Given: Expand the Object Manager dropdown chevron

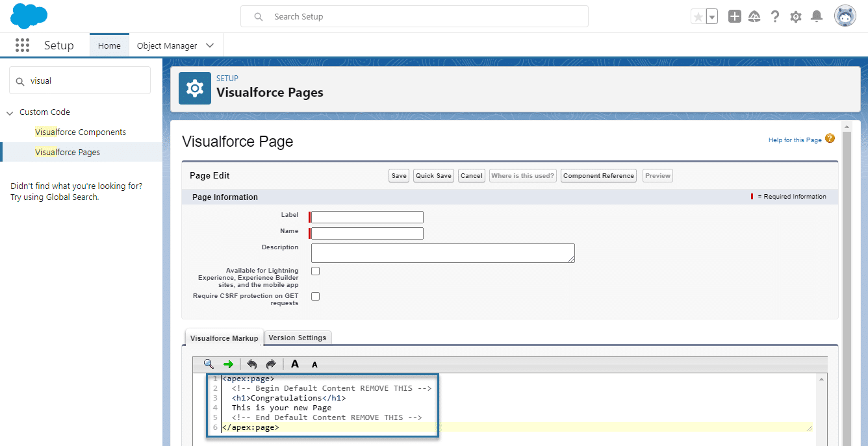Looking at the screenshot, I should click(209, 45).
